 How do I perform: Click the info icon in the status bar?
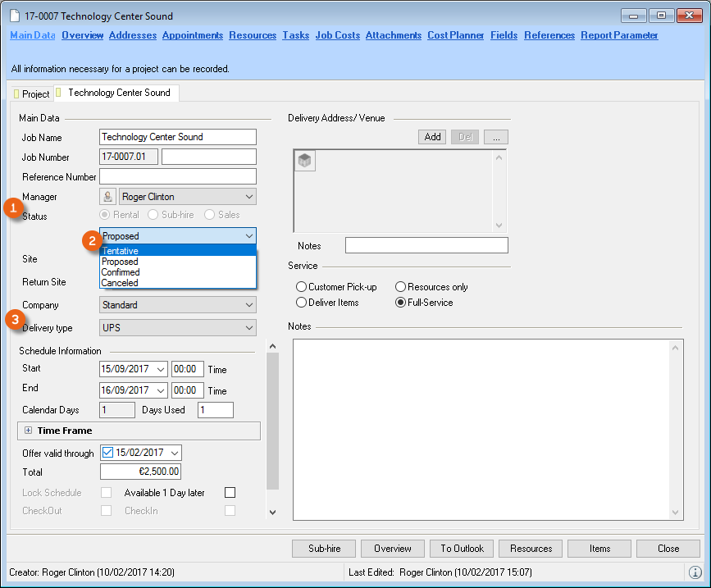(x=695, y=572)
